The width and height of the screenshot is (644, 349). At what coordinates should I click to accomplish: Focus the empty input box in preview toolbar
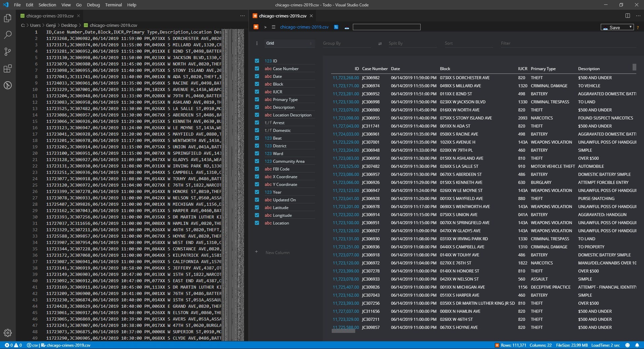point(386,27)
